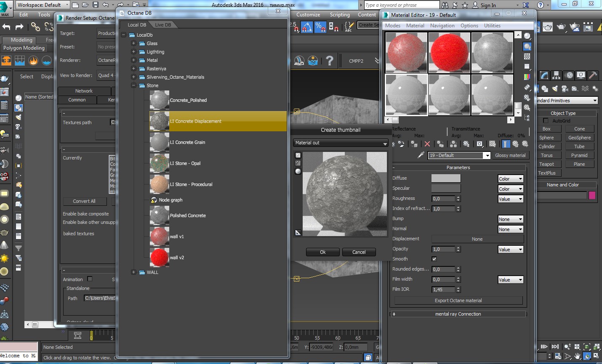Toggle the Backlight icon in Material Editor

pyautogui.click(x=527, y=46)
